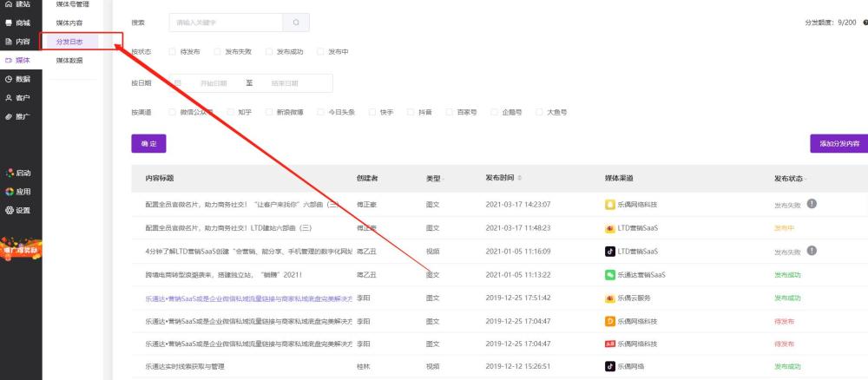Open the 客户 section in the sidebar
868x380 pixels.
point(17,98)
